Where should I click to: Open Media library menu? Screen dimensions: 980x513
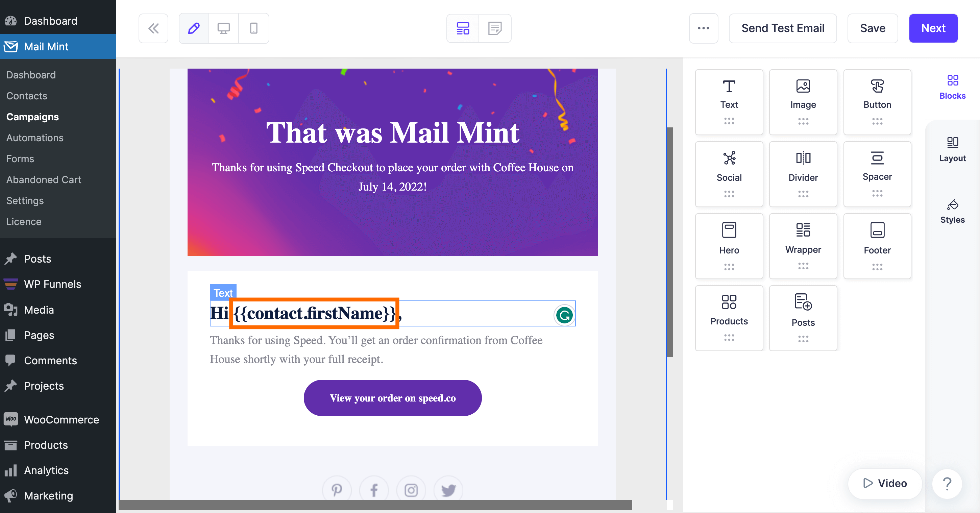pos(58,310)
